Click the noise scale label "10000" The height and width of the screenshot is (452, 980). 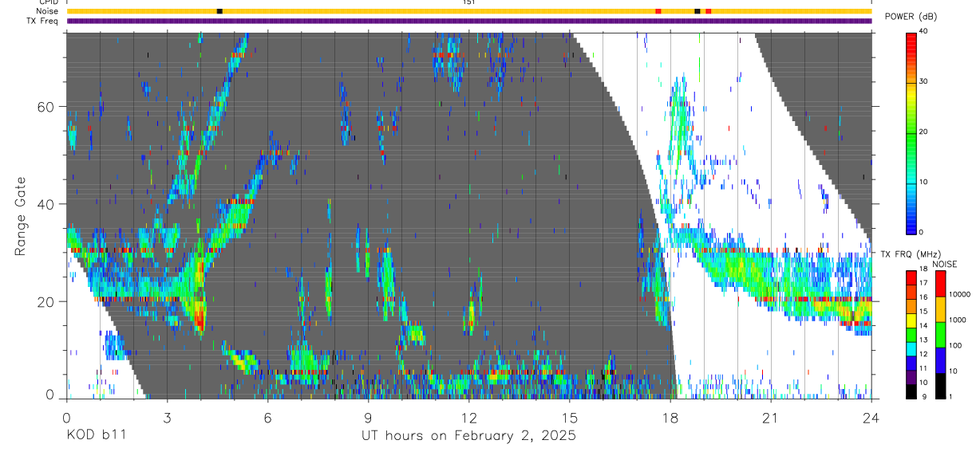(959, 294)
